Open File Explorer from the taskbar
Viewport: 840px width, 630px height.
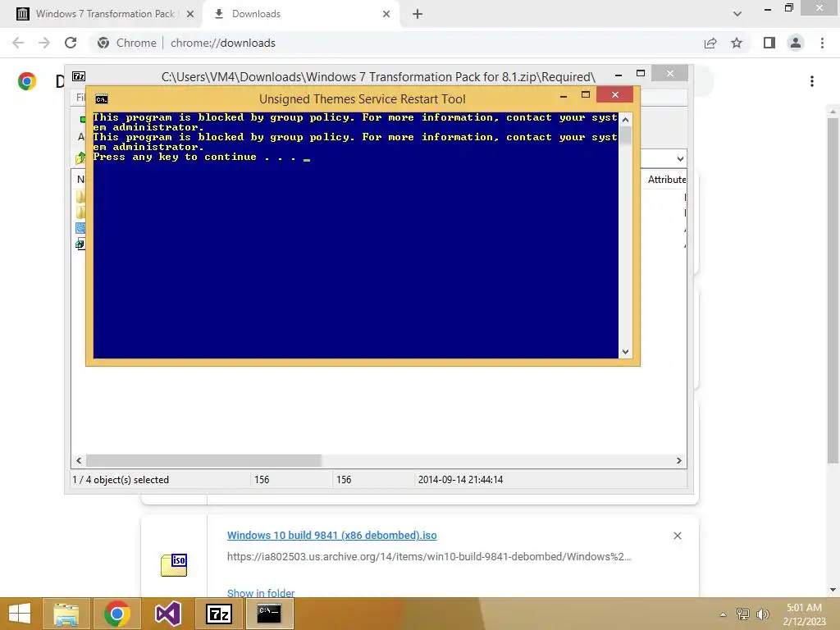[66, 614]
